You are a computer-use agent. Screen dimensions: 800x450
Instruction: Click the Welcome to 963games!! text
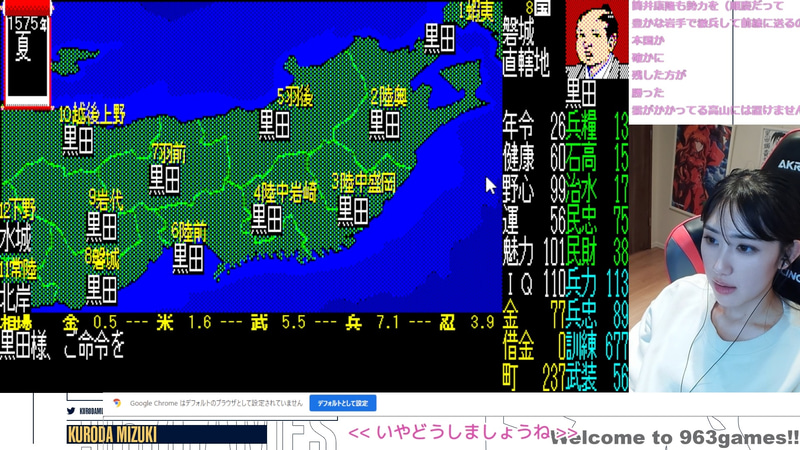(675, 438)
